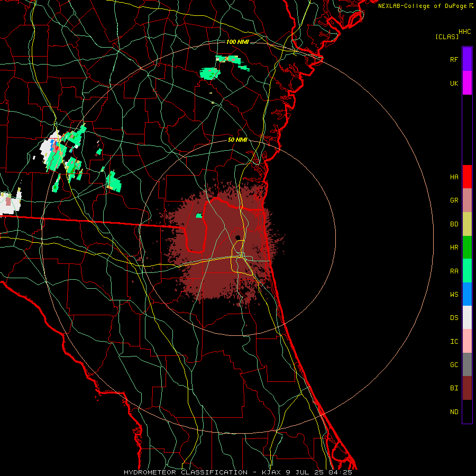
Task: Click the UK magenta legend swatch
Action: point(467,83)
